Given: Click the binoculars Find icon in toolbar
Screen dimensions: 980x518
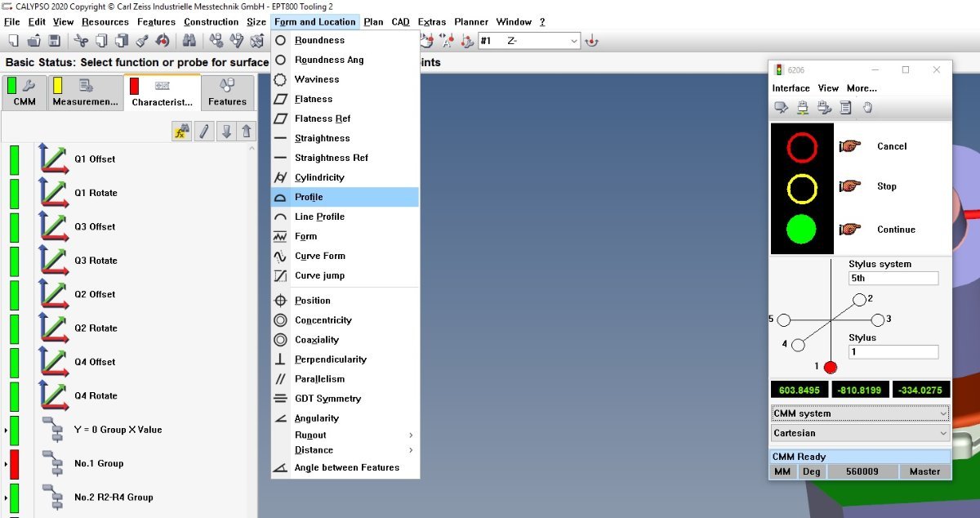Looking at the screenshot, I should pos(189,41).
